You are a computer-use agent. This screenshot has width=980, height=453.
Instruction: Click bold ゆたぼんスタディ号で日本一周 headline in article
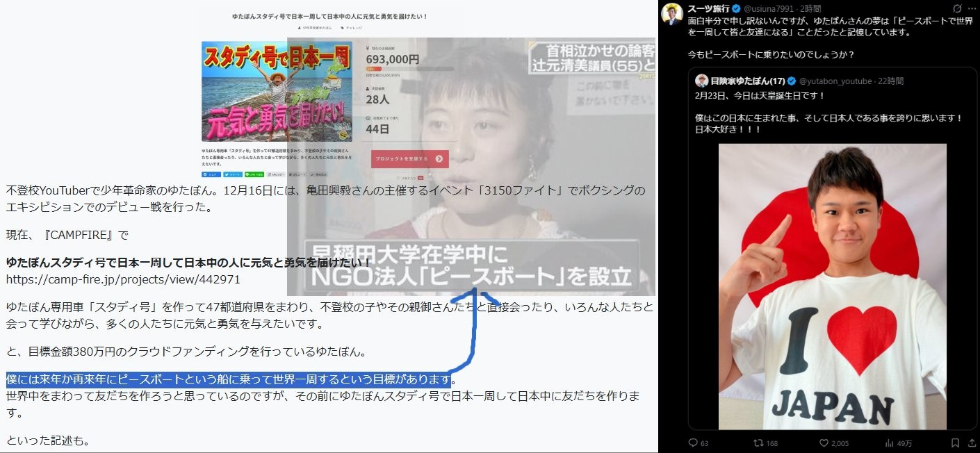point(189,263)
